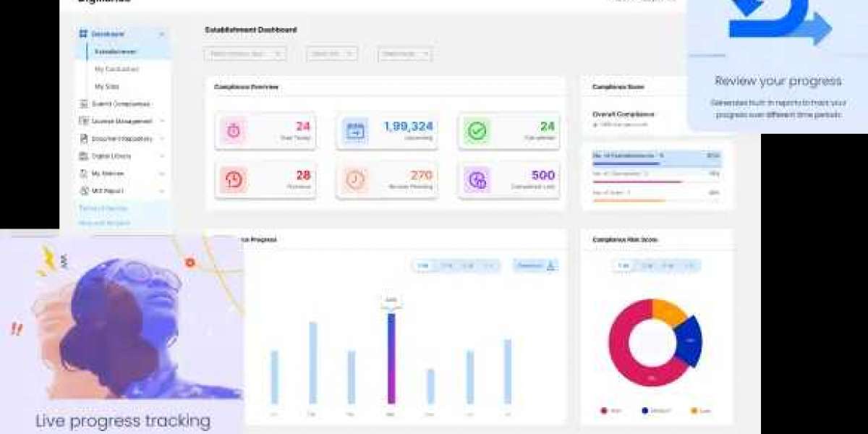Image resolution: width=868 pixels, height=434 pixels.
Task: Click the green checkmark icon card
Action: 477,131
